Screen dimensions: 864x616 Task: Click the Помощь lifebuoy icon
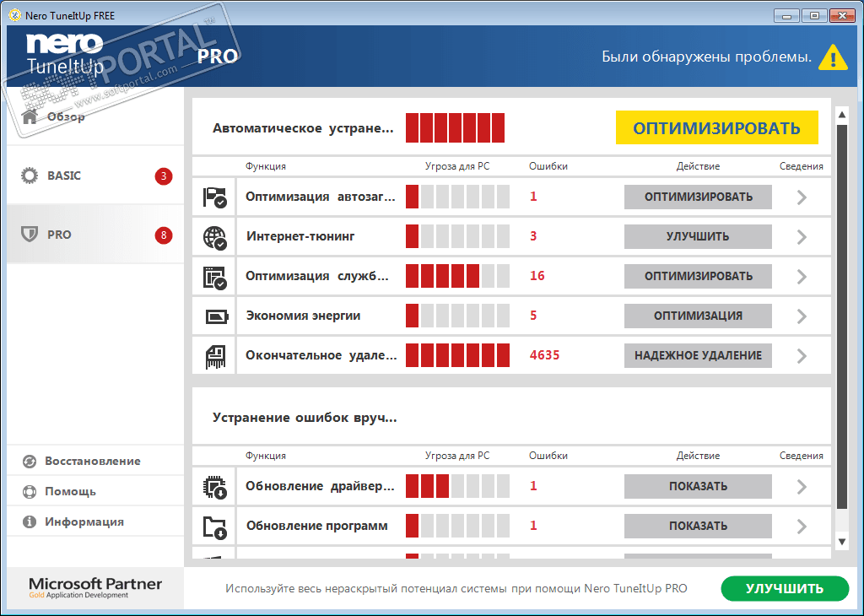tap(30, 491)
